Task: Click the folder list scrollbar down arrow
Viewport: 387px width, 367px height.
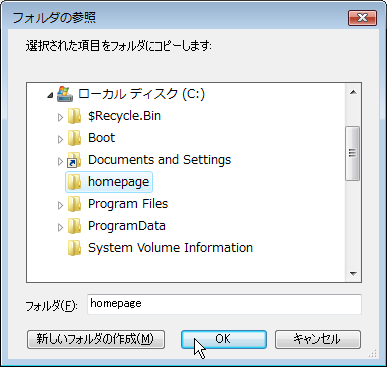Action: [x=353, y=274]
